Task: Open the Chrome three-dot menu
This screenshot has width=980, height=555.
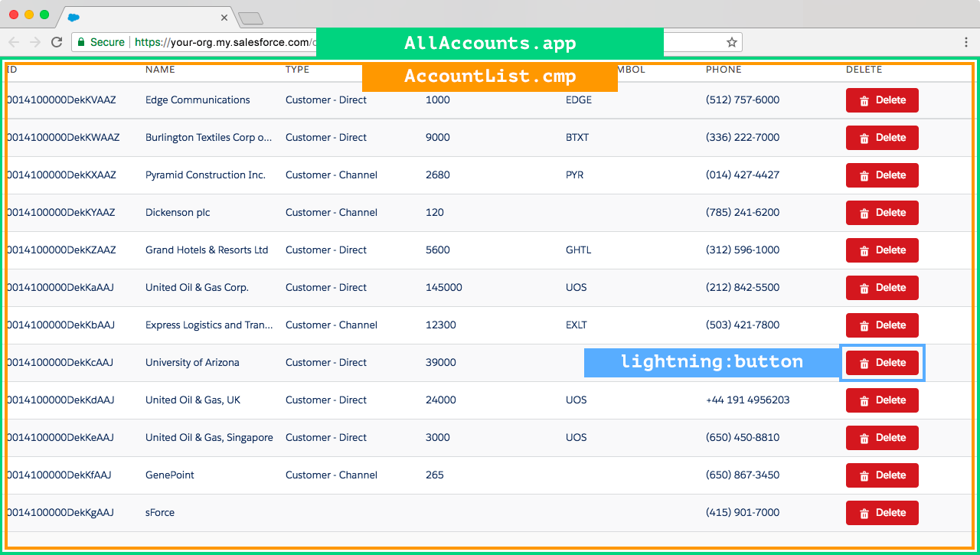Action: 966,42
